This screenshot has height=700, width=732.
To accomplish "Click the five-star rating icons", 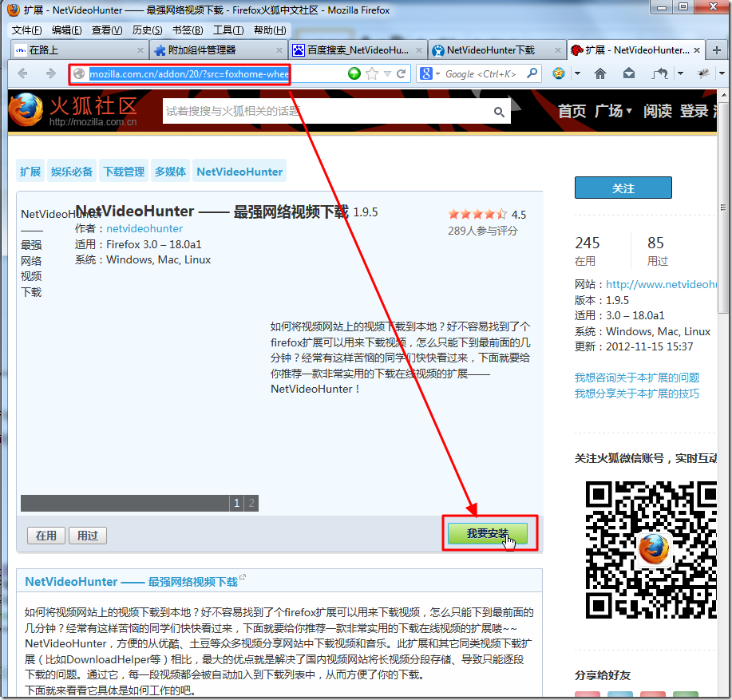I will [x=477, y=214].
